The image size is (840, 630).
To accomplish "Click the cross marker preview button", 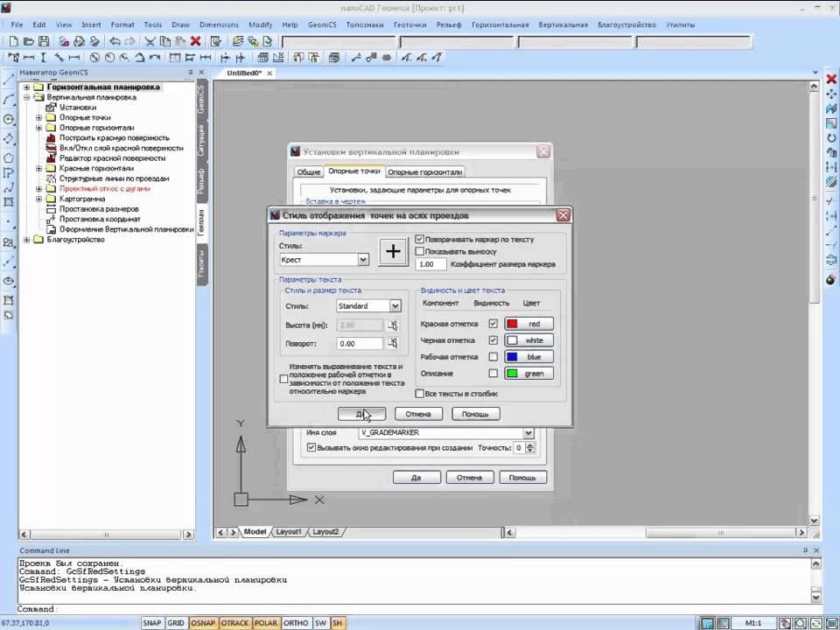I will click(393, 252).
